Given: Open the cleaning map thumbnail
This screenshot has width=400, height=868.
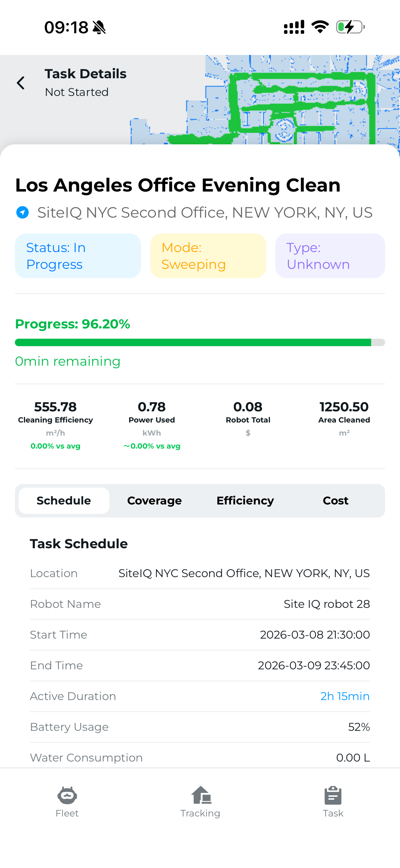Looking at the screenshot, I should 265,100.
